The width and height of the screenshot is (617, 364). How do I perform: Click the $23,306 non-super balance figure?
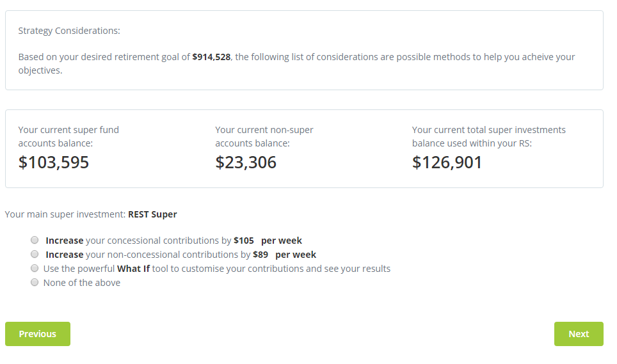(246, 162)
